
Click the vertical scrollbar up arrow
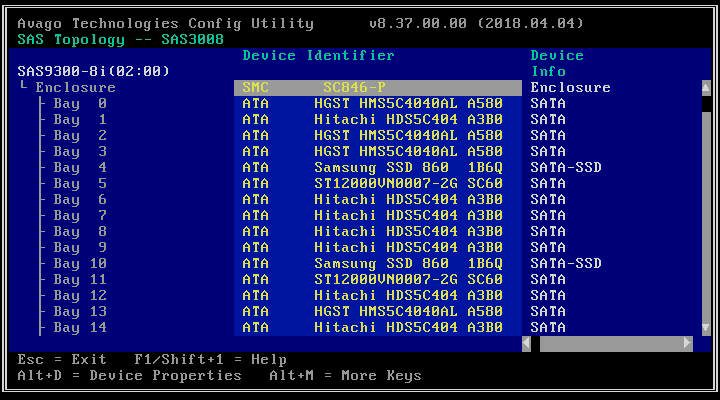pos(707,88)
